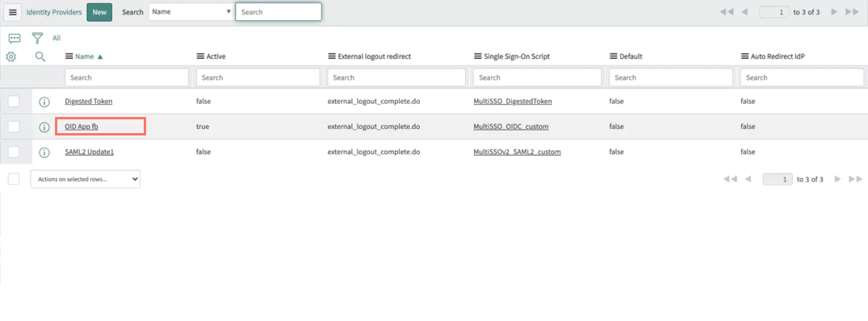Click the top page number field
Image resolution: width=868 pixels, height=321 pixels.
774,11
